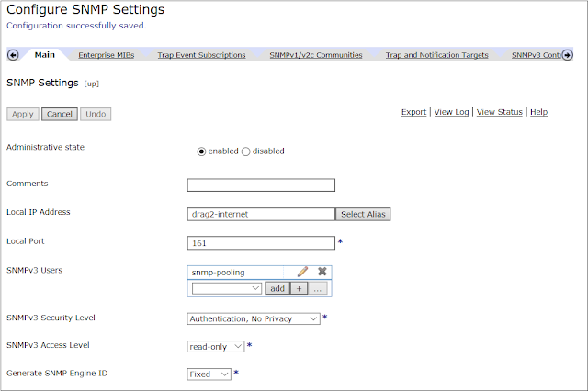This screenshot has width=588, height=391.
Task: Remove snmp-pooling user with X icon
Action: click(322, 272)
